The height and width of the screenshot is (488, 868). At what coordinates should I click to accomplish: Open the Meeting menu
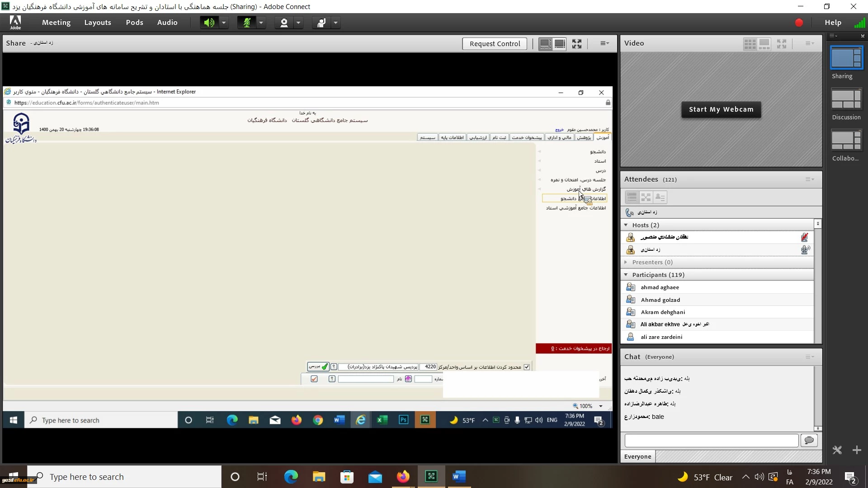pyautogui.click(x=56, y=23)
